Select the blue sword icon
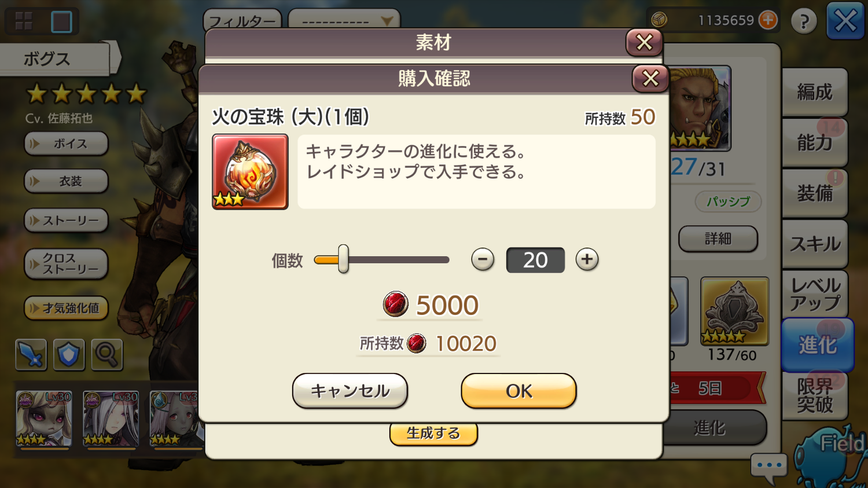Viewport: 868px width, 488px height. 31,354
